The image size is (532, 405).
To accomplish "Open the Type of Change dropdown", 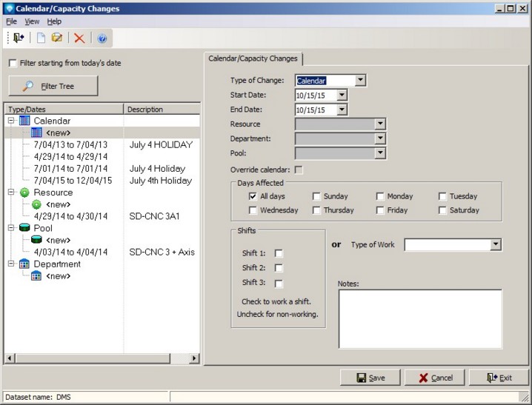I will pyautogui.click(x=360, y=81).
